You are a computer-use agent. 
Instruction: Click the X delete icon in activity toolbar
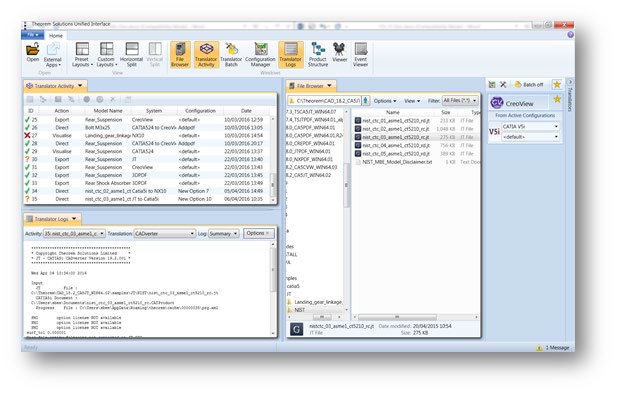(113, 100)
